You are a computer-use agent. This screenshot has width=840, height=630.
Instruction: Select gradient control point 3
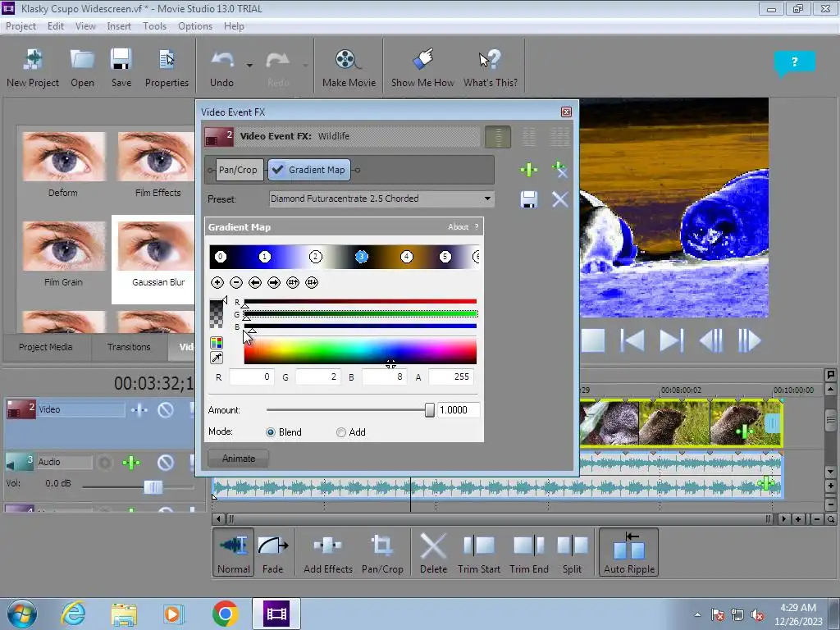tap(362, 257)
